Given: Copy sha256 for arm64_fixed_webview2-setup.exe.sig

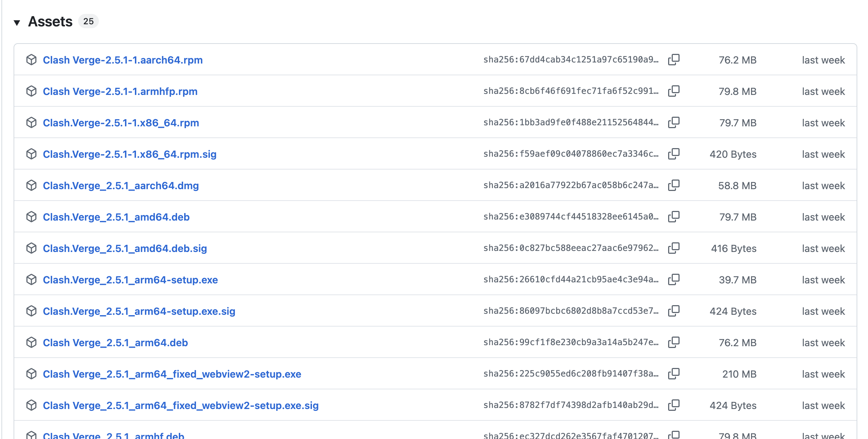Looking at the screenshot, I should click(x=674, y=405).
